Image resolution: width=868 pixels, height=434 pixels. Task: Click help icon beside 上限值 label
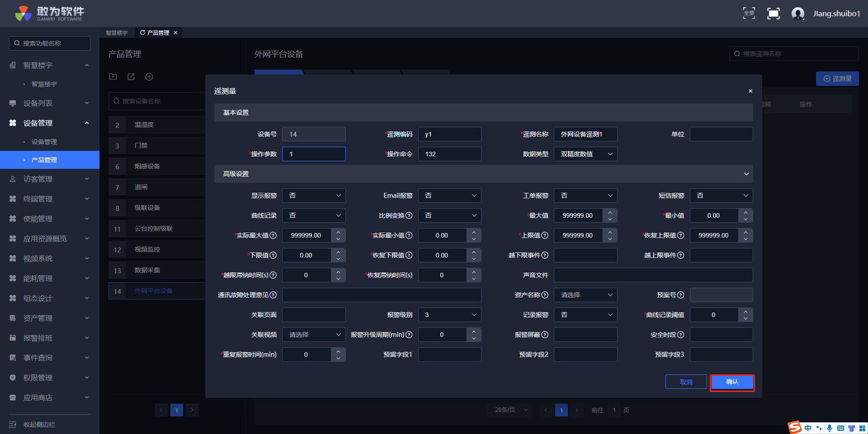click(x=545, y=235)
